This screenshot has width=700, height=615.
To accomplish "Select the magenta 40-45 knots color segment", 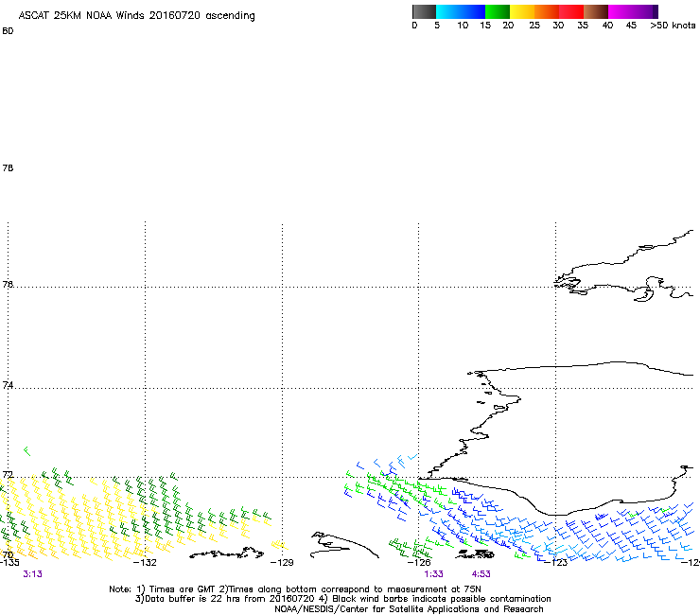I will coord(621,11).
